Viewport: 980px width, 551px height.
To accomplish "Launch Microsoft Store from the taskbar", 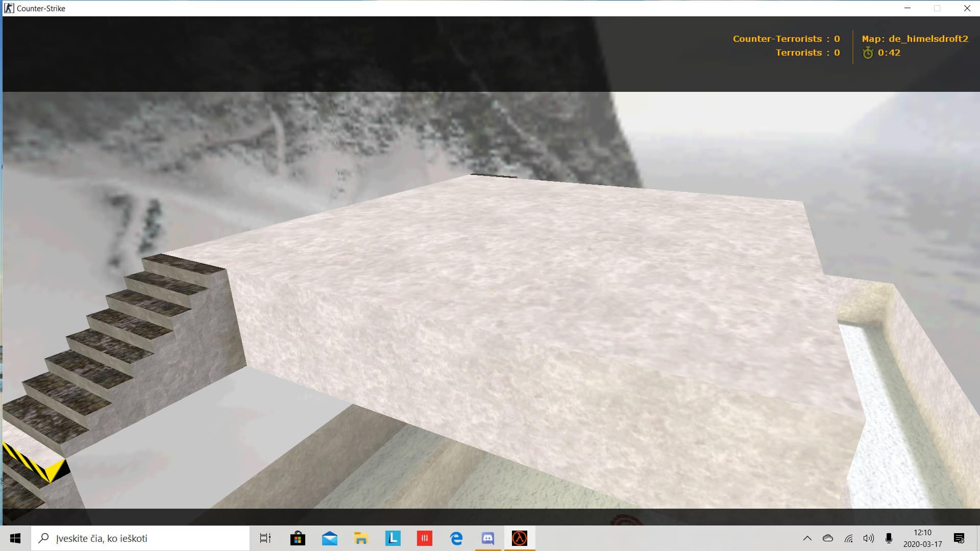I will point(298,538).
